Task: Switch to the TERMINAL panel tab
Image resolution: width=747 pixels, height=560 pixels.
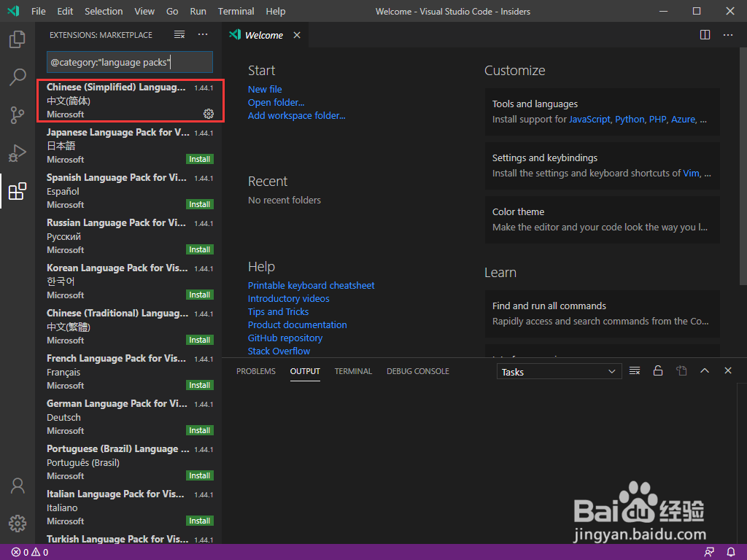Action: pyautogui.click(x=353, y=371)
